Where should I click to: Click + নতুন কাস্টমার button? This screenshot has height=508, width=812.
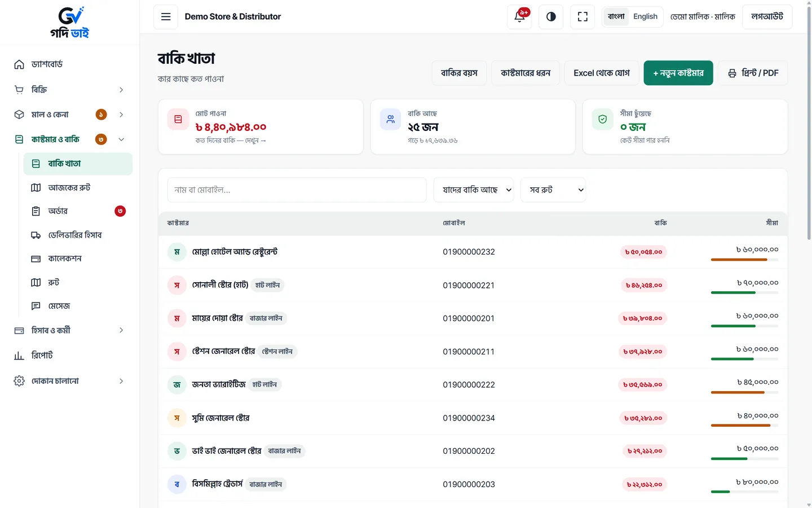[678, 73]
